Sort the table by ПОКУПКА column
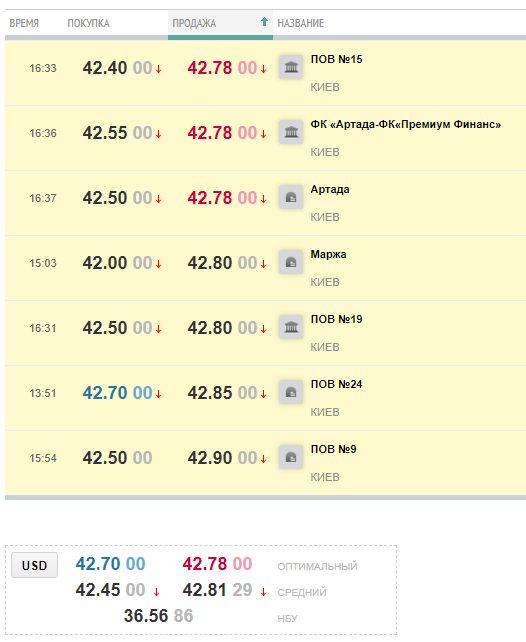The height and width of the screenshot is (642, 526). coord(88,23)
